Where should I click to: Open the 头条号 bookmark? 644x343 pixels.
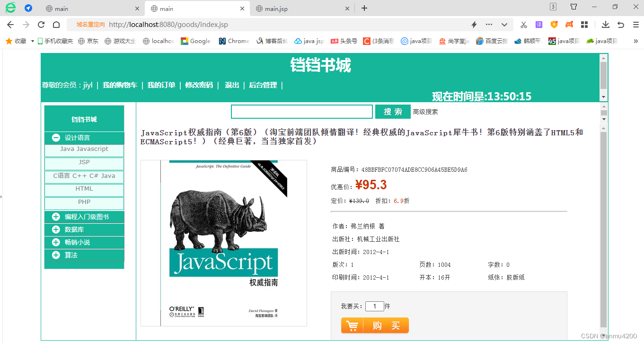click(344, 41)
